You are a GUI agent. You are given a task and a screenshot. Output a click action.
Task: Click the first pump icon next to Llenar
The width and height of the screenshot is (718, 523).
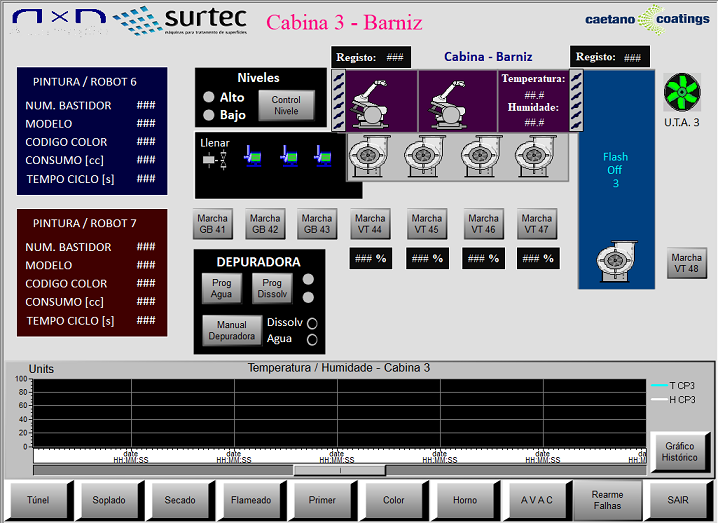253,156
